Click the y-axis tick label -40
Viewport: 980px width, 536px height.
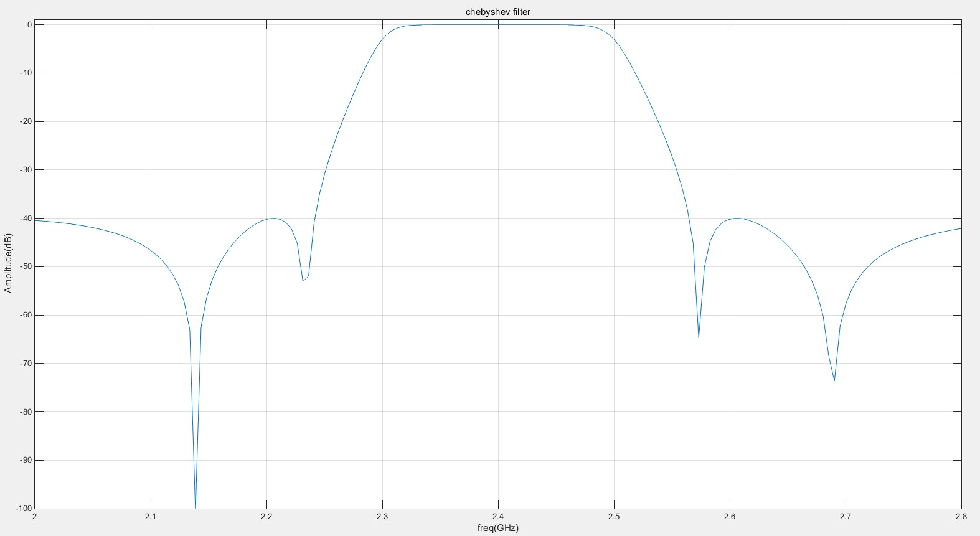25,219
